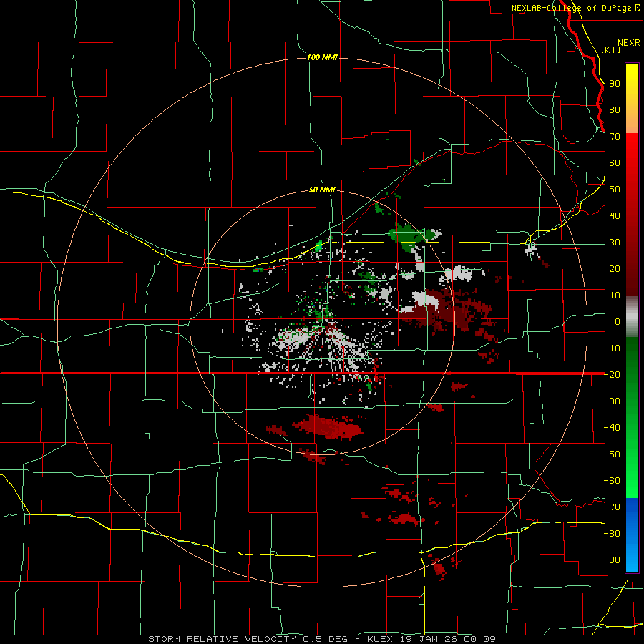Screen dimensions: 644x644
Task: Click the 60 value on velocity scale
Action: (x=615, y=163)
